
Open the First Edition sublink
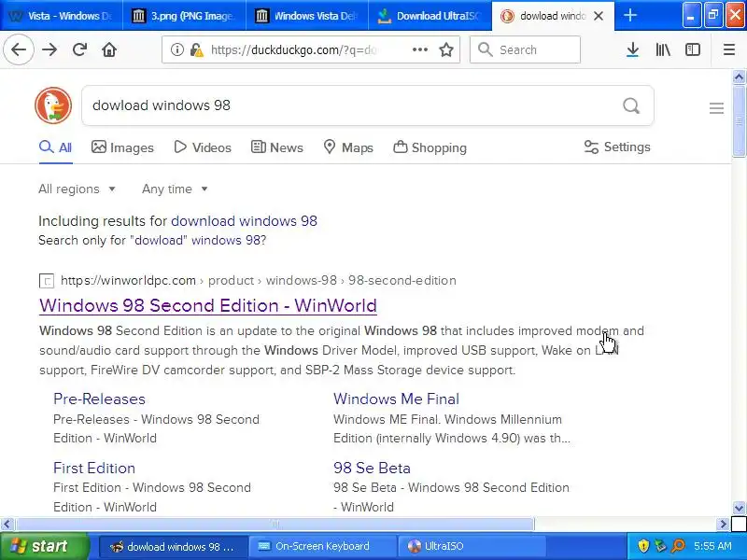coord(94,469)
